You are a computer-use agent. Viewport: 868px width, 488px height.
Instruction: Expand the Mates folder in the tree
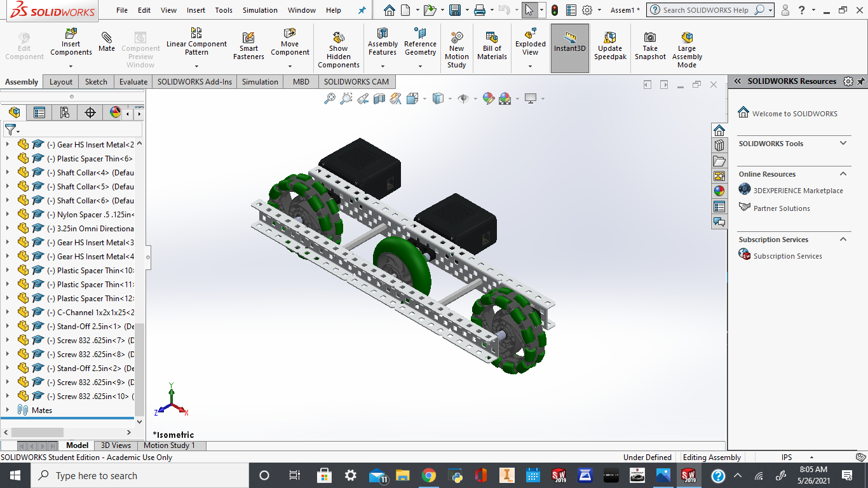click(8, 410)
